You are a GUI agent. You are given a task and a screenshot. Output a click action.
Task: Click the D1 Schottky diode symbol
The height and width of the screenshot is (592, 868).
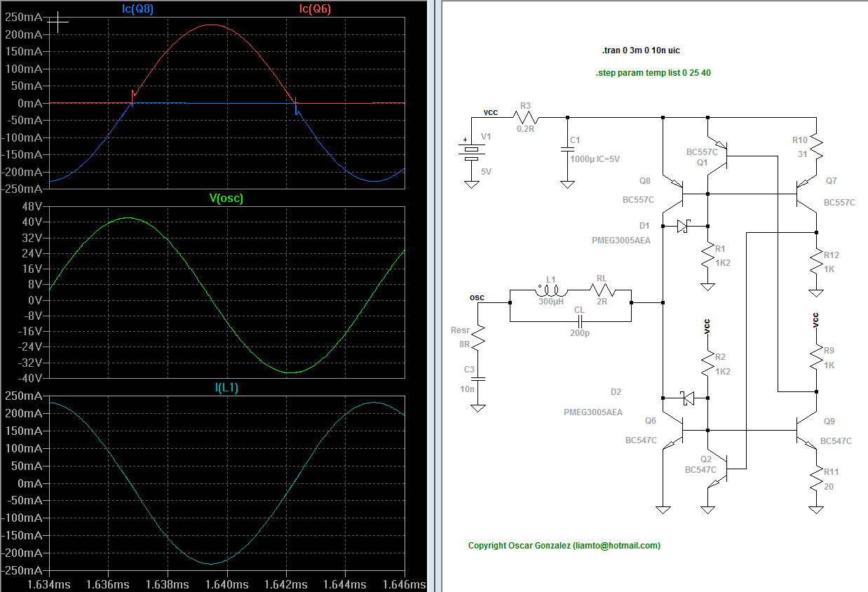coord(685,226)
